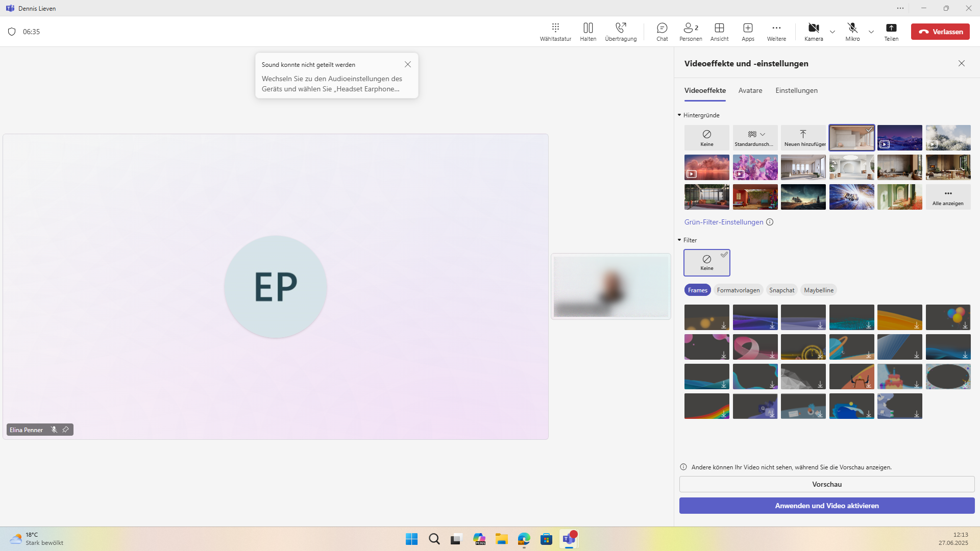Click the Teilen share screen icon
Viewport: 980px width, 551px height.
[x=891, y=28]
